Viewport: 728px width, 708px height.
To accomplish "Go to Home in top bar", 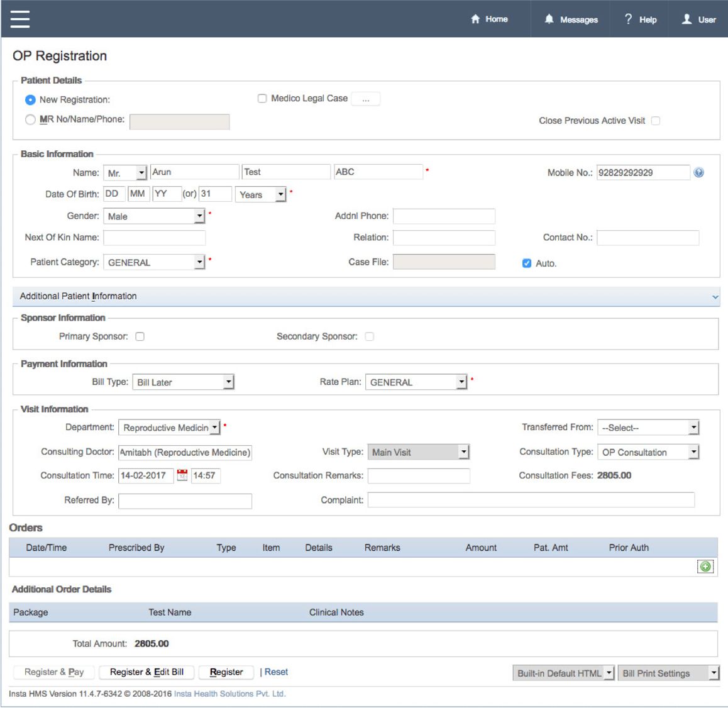I will (x=489, y=19).
